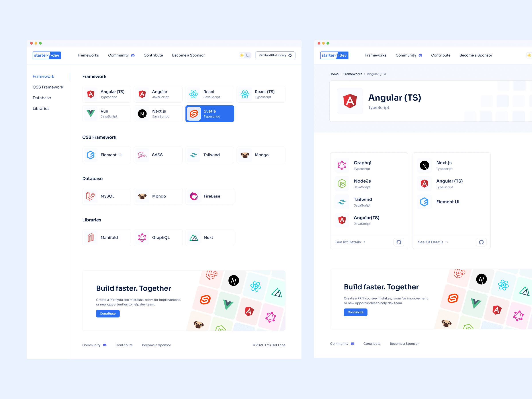
Task: Select the Svelte TypeScript framework icon
Action: [x=194, y=114]
